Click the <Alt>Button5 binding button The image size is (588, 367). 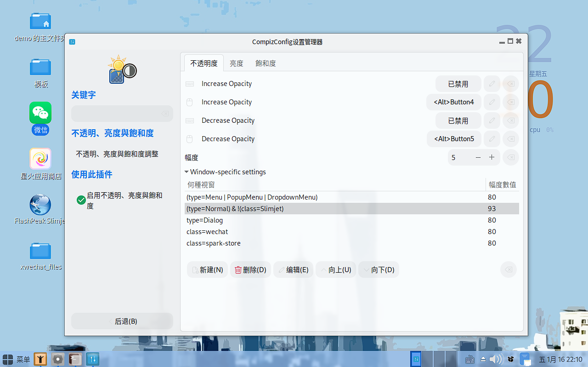pyautogui.click(x=454, y=139)
